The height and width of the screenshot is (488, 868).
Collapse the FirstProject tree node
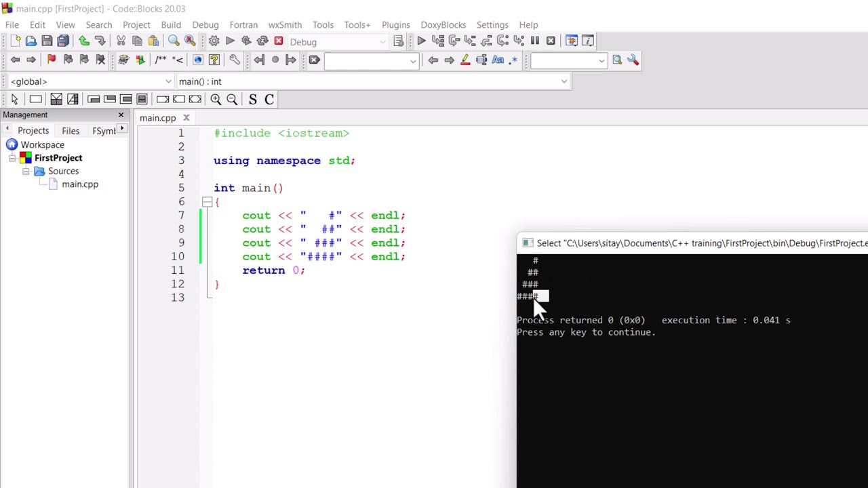click(12, 158)
